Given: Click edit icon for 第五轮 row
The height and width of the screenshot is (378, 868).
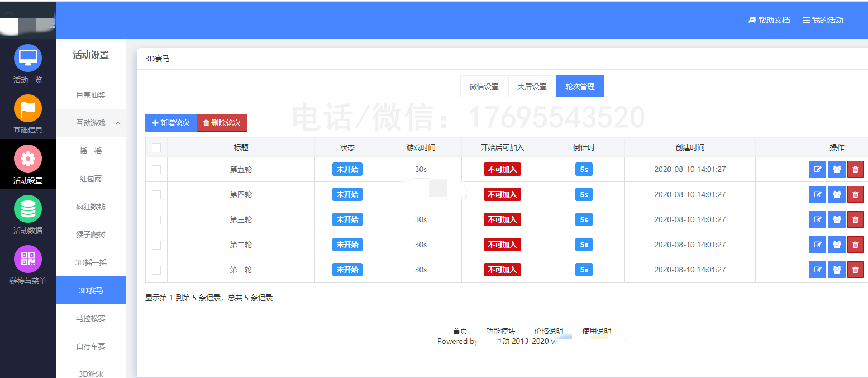Looking at the screenshot, I should point(817,169).
